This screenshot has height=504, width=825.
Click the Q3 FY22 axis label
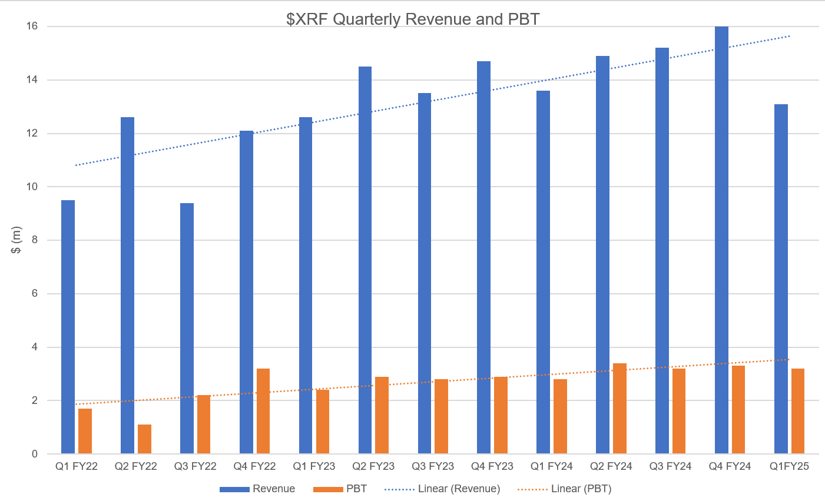coord(196,466)
